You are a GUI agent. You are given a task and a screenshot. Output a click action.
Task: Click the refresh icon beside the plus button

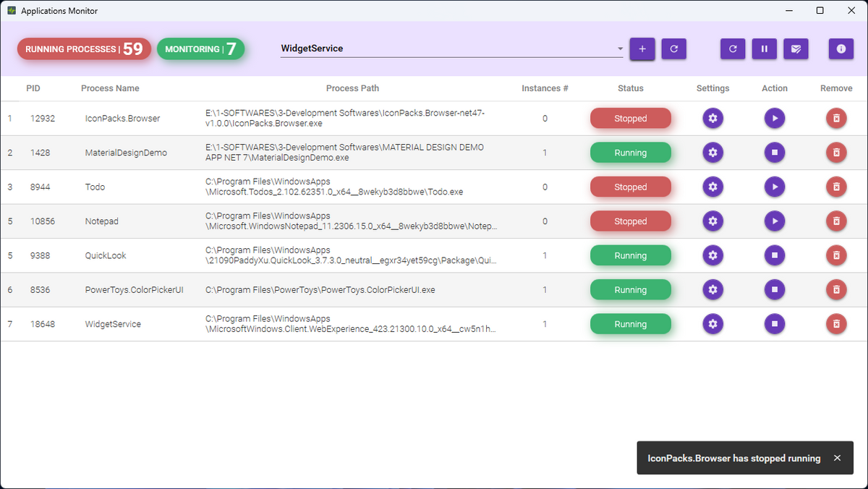pyautogui.click(x=673, y=49)
